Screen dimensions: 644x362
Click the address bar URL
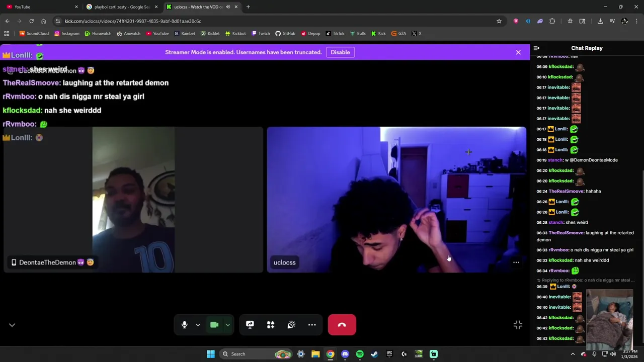point(133,21)
